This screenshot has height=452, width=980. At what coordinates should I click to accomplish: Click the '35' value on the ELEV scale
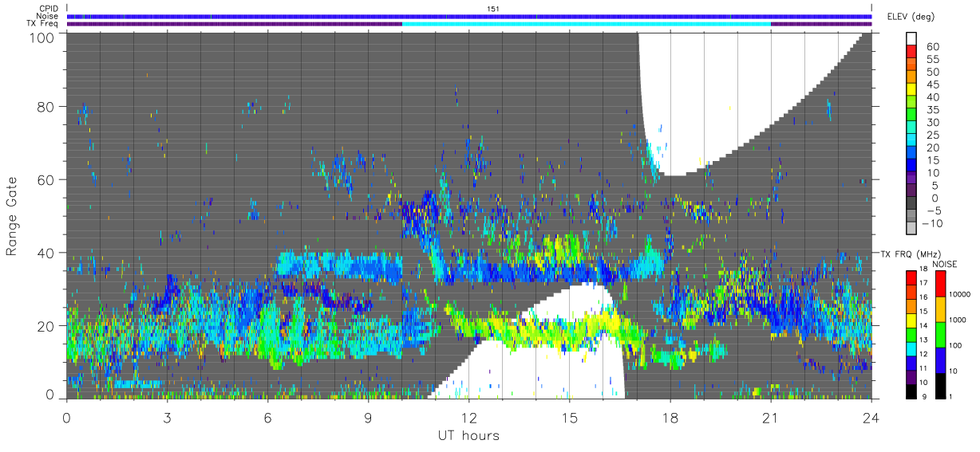tap(934, 110)
